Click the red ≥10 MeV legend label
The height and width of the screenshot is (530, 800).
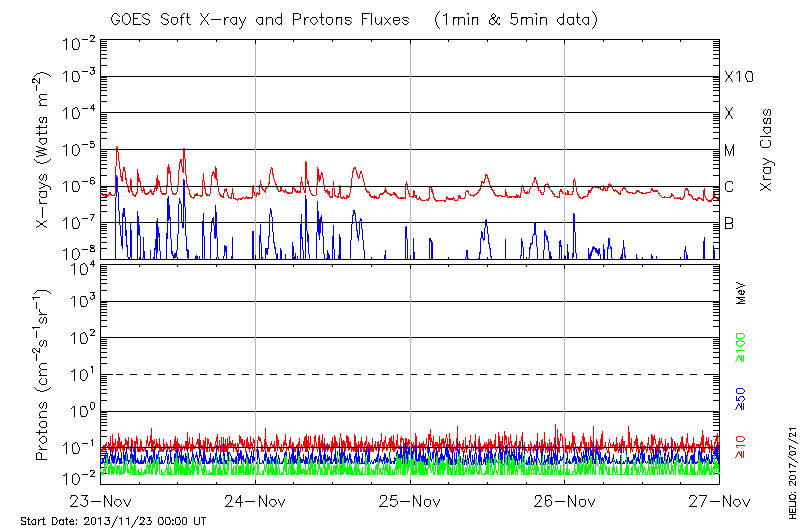[x=742, y=448]
